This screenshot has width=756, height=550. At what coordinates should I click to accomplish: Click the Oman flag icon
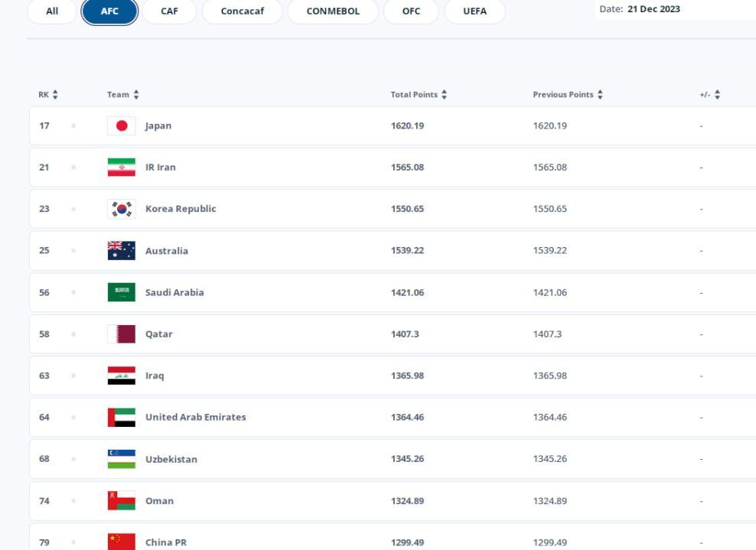[x=121, y=501]
